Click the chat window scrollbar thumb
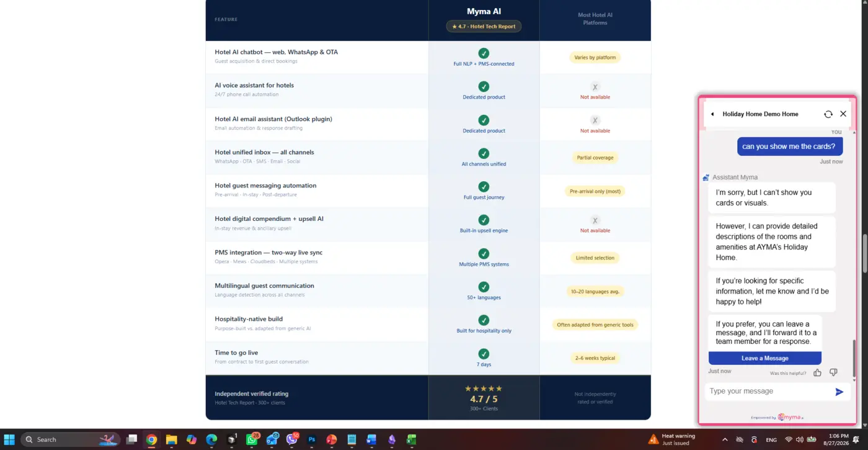This screenshot has height=450, width=868. (854, 359)
